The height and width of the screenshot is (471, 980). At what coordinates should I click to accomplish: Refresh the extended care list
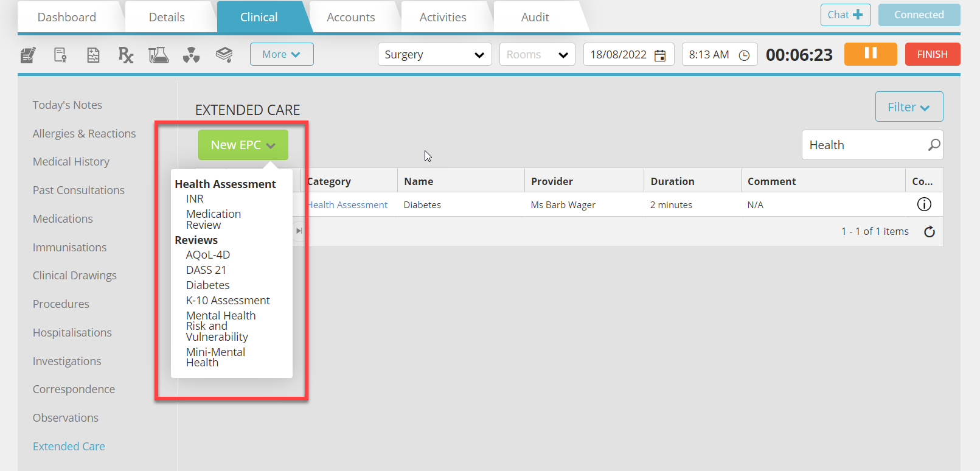click(930, 231)
